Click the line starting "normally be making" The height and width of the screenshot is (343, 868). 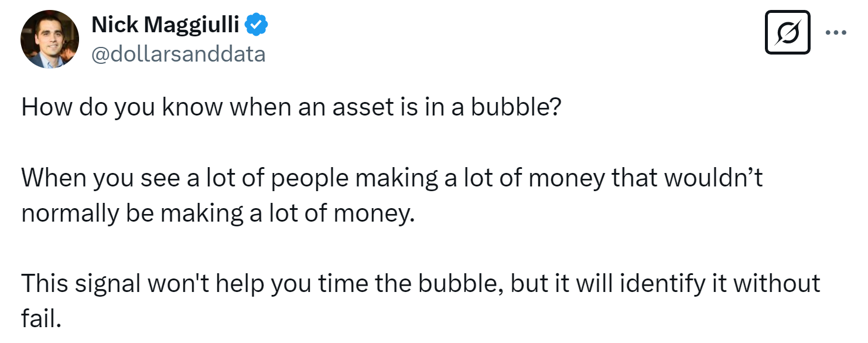point(218,213)
